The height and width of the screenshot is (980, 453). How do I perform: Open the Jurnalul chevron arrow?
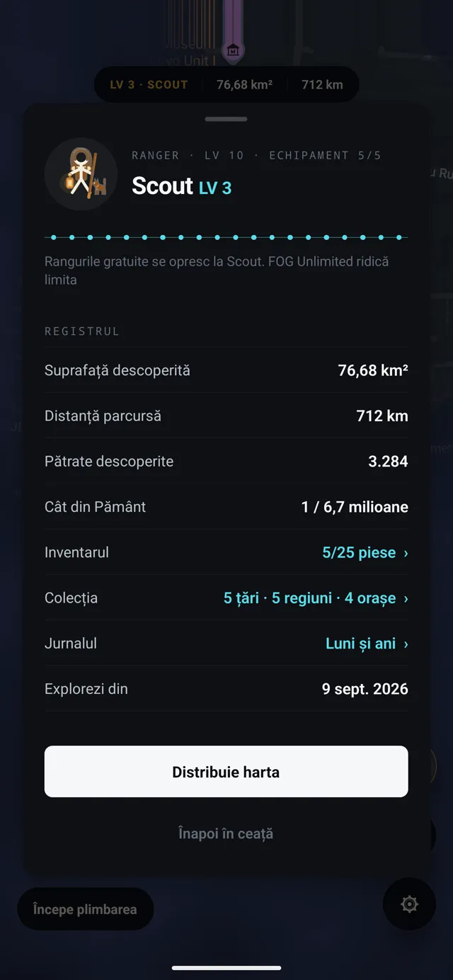(406, 644)
